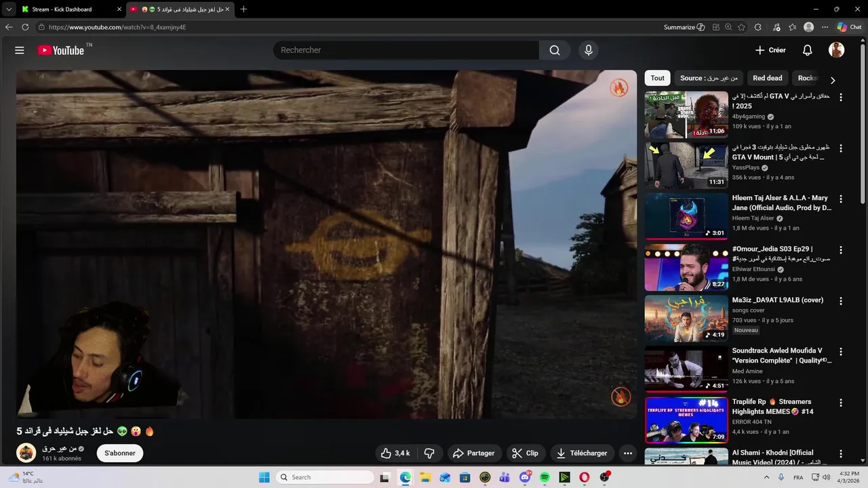The height and width of the screenshot is (488, 868).
Task: Open Edge settings and more ellipsis
Action: coord(825,27)
